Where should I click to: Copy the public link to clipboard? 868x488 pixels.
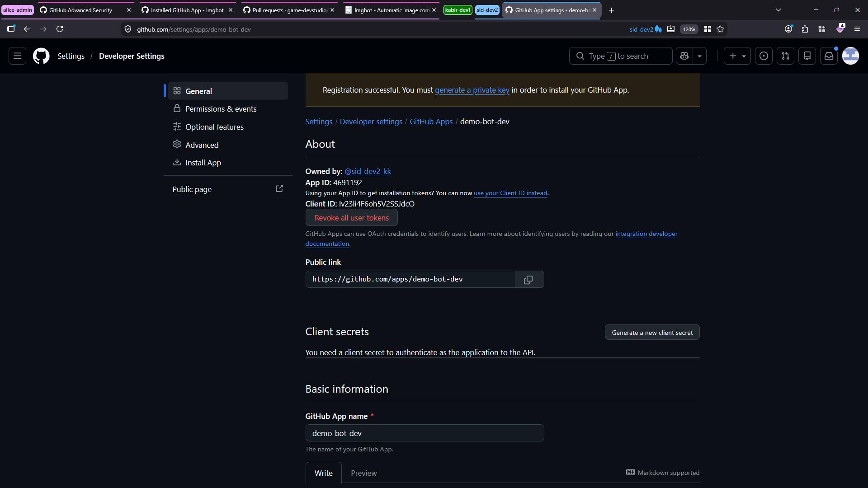[529, 279]
